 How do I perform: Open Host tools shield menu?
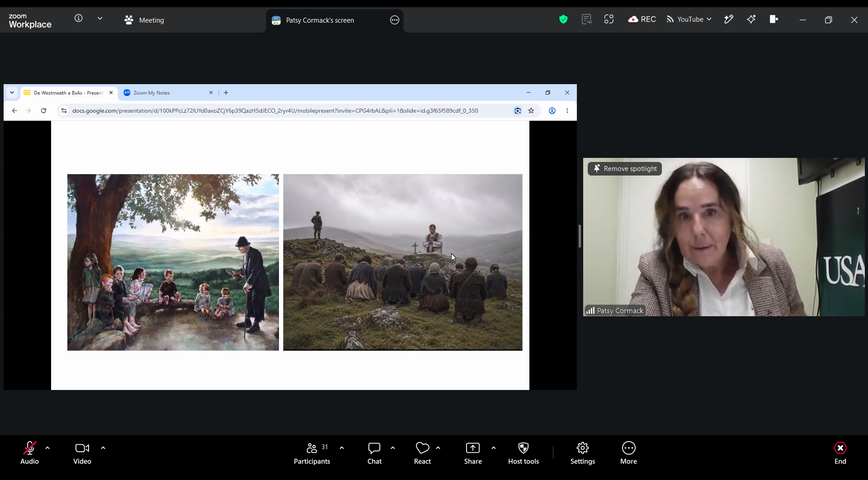click(x=524, y=453)
